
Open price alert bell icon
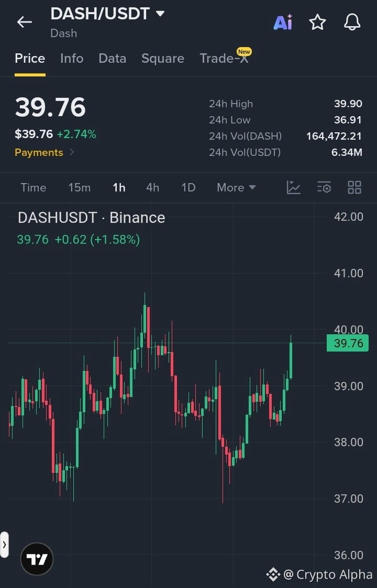click(x=352, y=22)
